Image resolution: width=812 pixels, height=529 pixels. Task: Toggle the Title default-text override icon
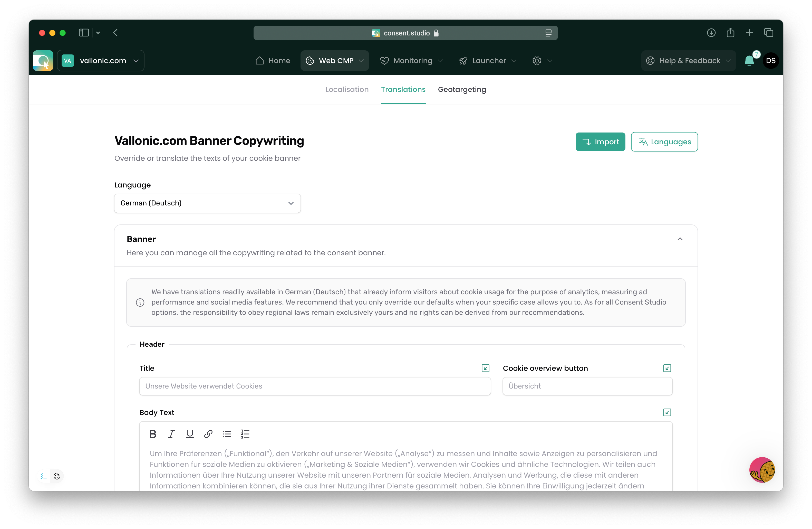[x=485, y=368]
